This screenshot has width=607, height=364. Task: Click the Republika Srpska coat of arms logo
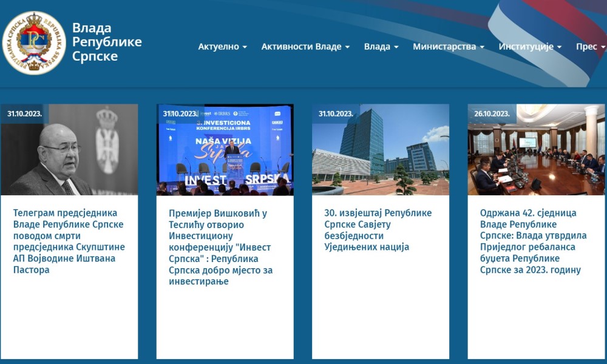coord(34,42)
